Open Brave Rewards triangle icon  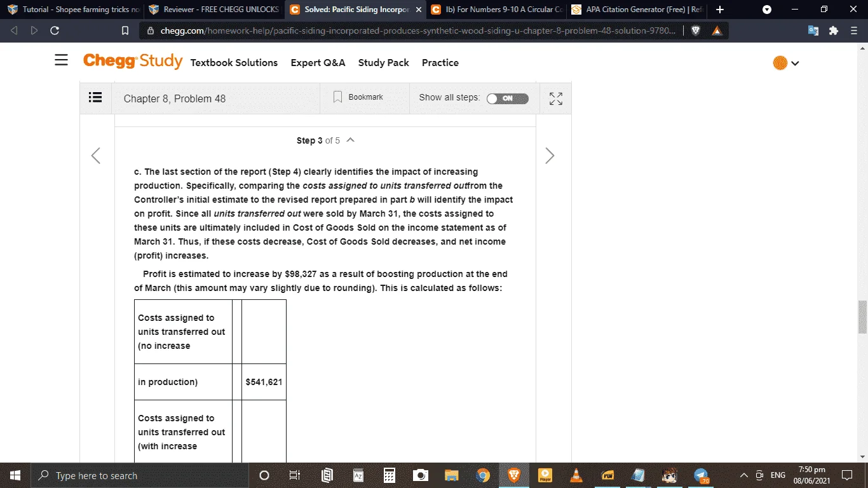[x=717, y=30]
